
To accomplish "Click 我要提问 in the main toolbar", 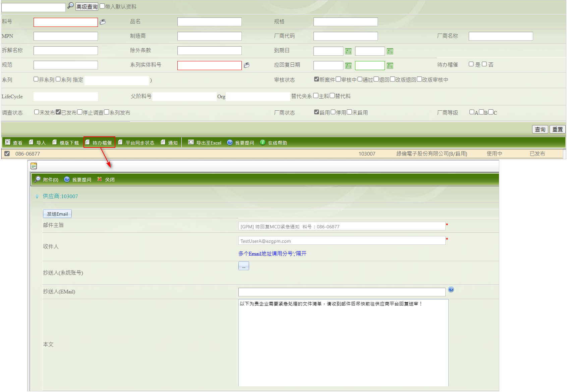I will [x=241, y=143].
